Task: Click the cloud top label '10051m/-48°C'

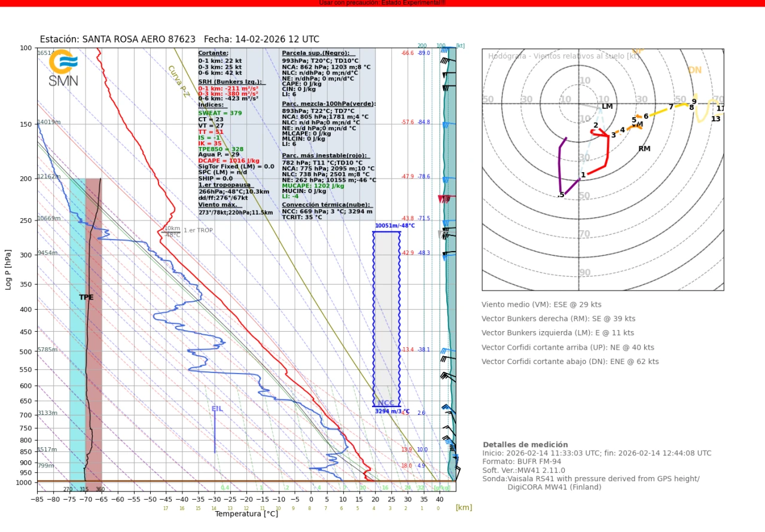Action: coord(395,226)
